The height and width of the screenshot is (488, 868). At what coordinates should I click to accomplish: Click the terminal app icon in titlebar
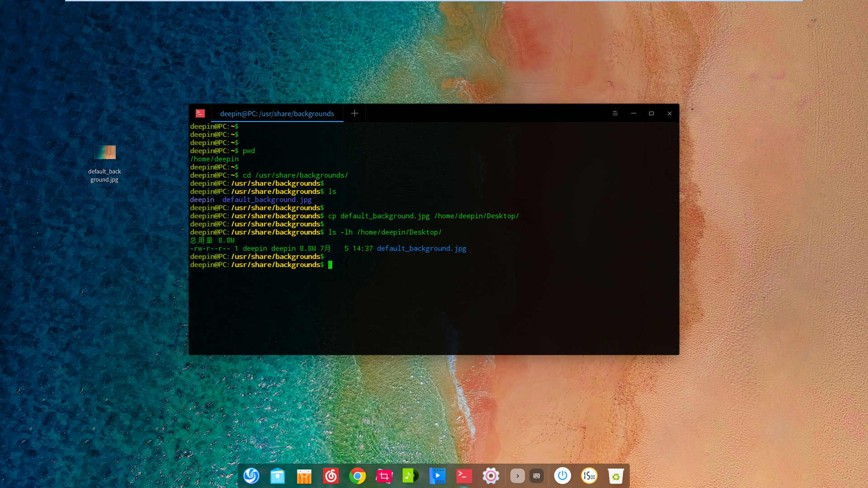click(x=200, y=113)
